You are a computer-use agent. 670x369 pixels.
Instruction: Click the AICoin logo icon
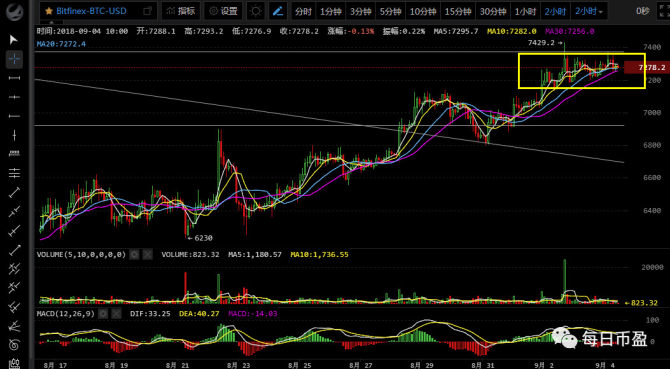pos(14,11)
